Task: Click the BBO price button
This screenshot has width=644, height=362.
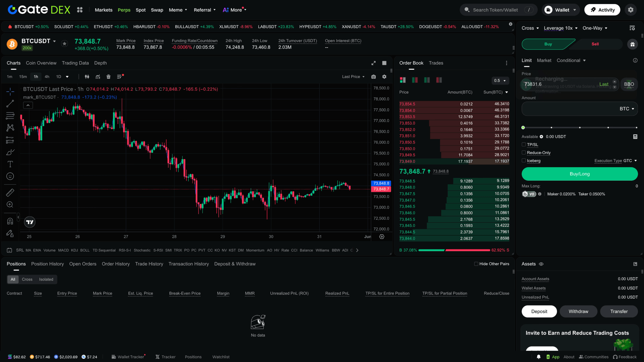Action: pos(629,84)
